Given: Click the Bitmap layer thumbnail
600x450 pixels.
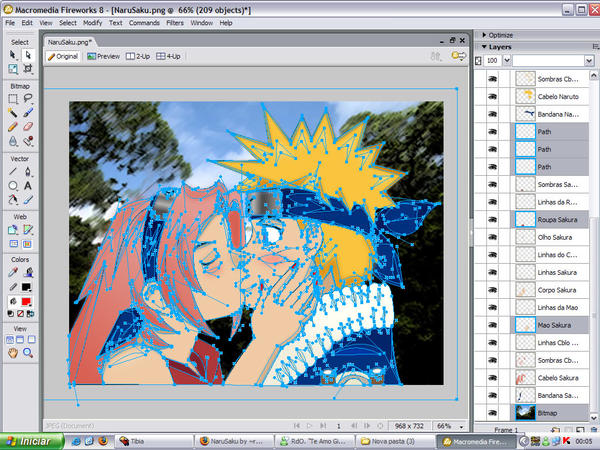Looking at the screenshot, I should [525, 413].
